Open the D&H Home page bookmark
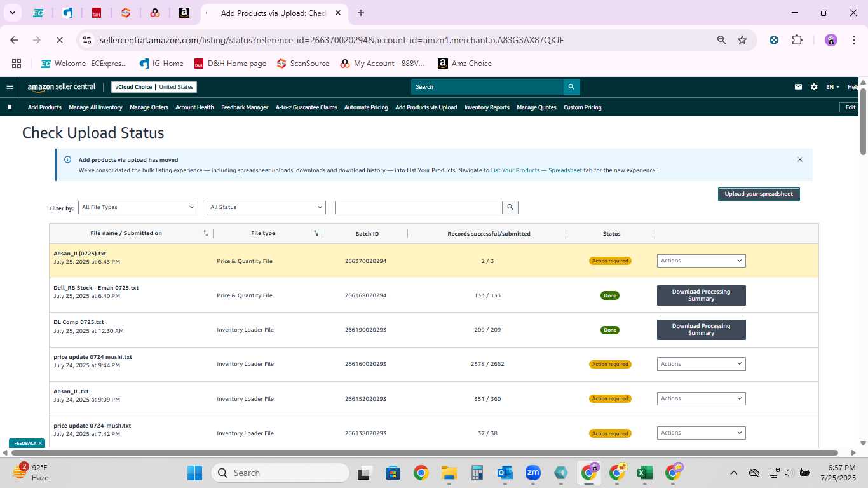 pos(230,64)
